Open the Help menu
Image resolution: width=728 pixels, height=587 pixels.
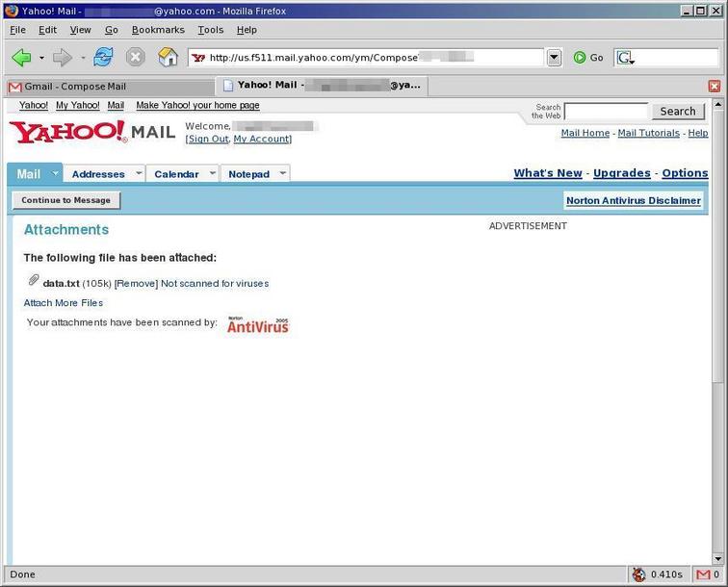click(247, 30)
